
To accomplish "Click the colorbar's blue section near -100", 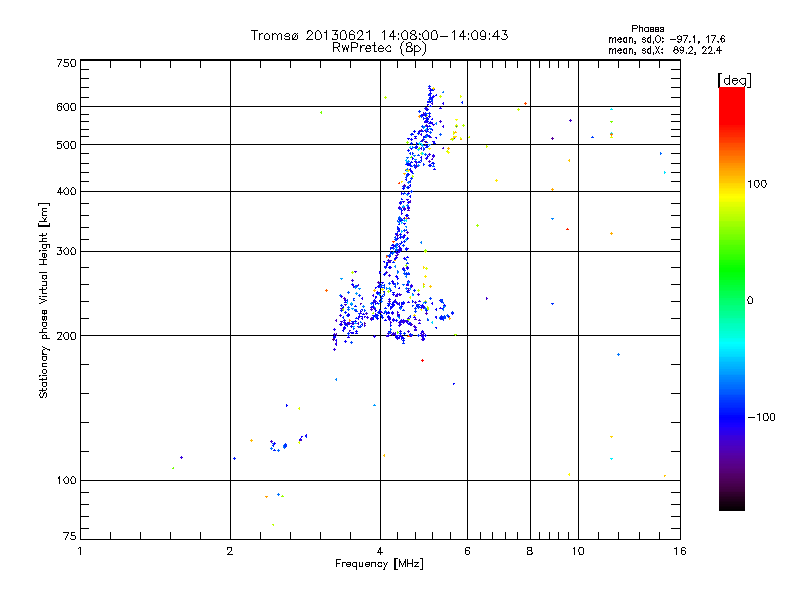I will click(x=732, y=414).
